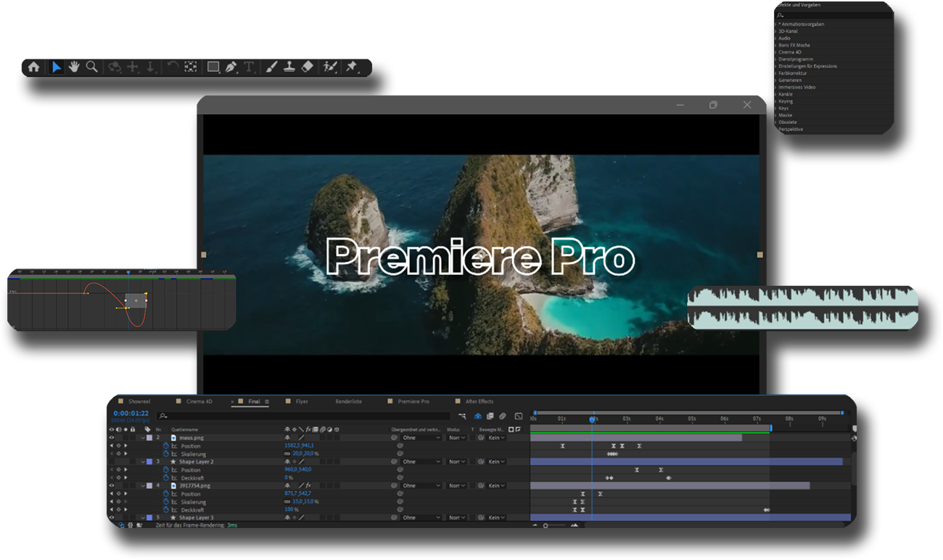
Task: Toggle visibility eye of Shape Layer 3
Action: pos(112,517)
